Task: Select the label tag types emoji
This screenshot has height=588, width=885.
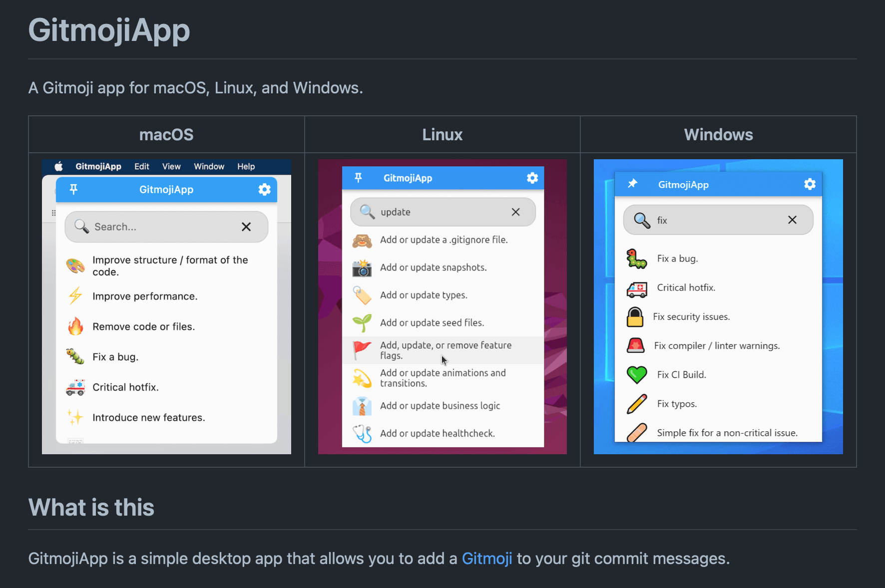Action: [x=362, y=295]
